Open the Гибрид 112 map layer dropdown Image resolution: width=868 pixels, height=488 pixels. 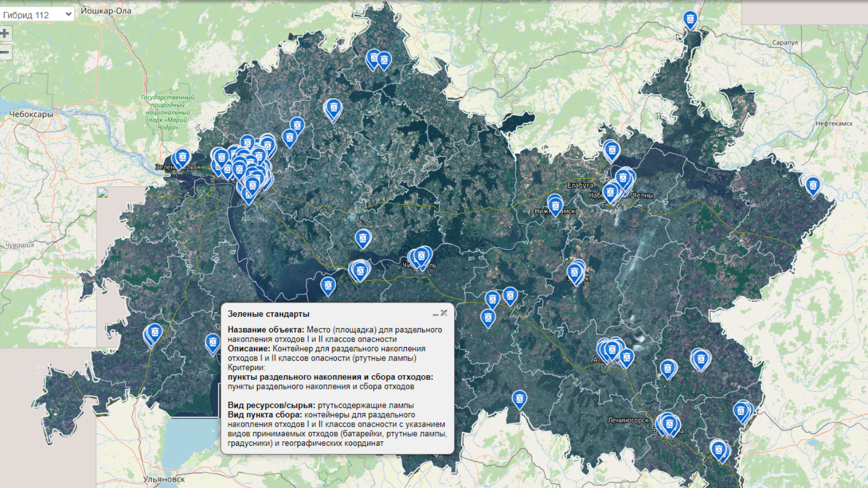(x=37, y=15)
